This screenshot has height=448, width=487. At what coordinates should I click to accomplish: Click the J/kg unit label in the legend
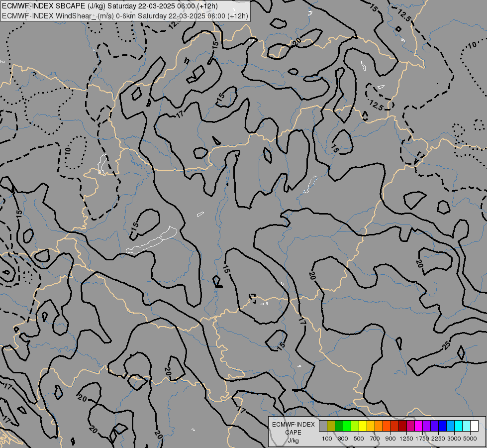[x=293, y=441]
